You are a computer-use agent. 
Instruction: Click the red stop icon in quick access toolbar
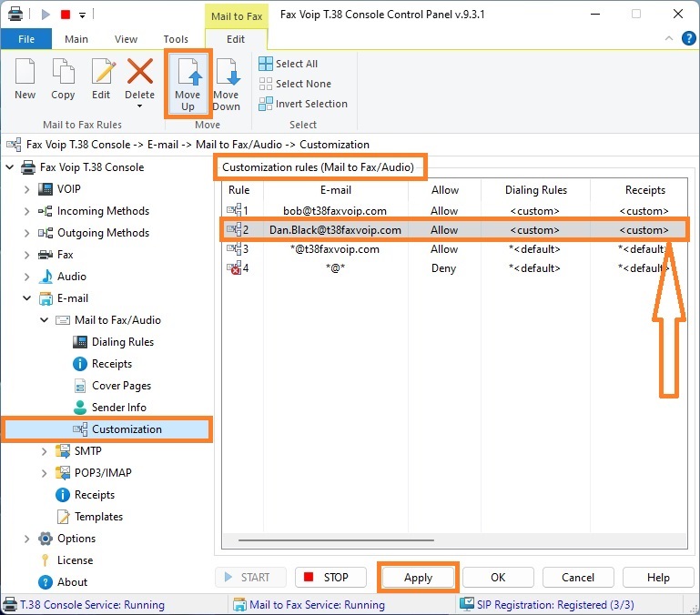66,15
